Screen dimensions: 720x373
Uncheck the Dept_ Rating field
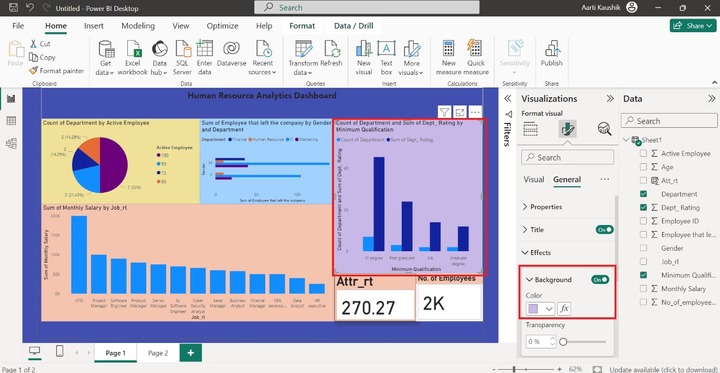click(x=643, y=208)
